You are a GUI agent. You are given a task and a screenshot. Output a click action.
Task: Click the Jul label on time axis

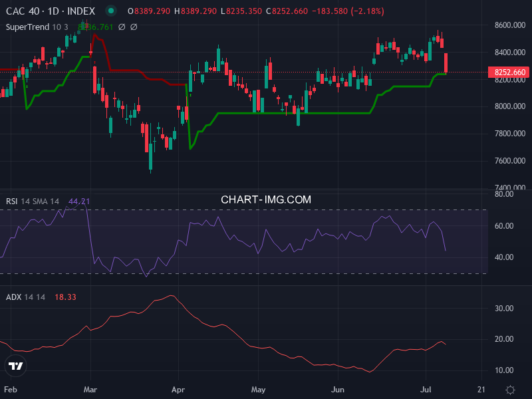pos(426,390)
